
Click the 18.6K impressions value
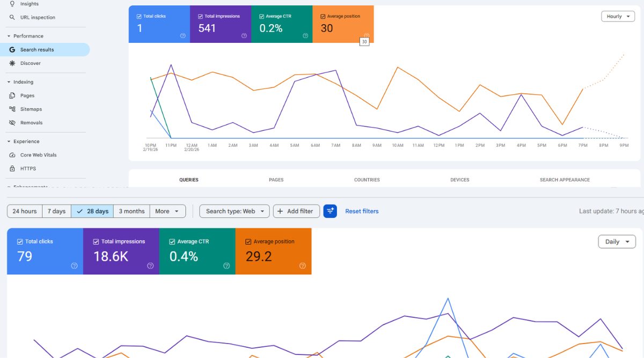[111, 257]
